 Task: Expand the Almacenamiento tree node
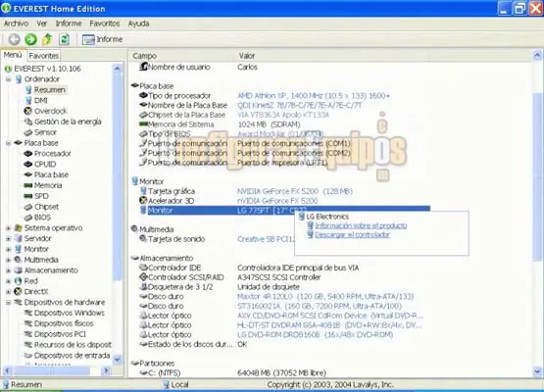click(x=8, y=270)
